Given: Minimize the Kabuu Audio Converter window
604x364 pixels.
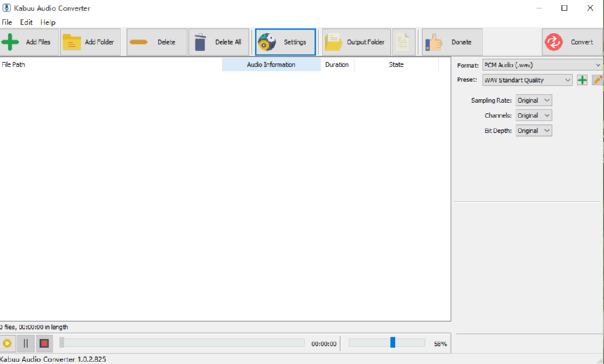Looking at the screenshot, I should 539,8.
